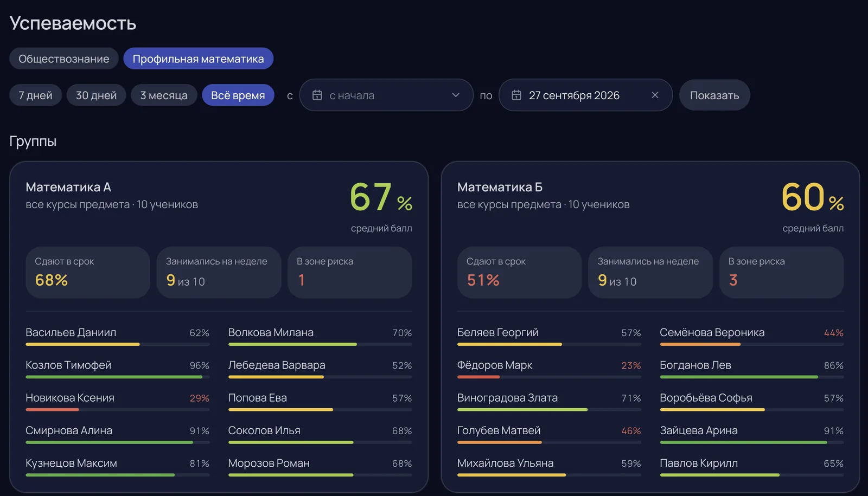Click Павлов Кирилл progress bar
868x496 pixels.
coord(752,475)
